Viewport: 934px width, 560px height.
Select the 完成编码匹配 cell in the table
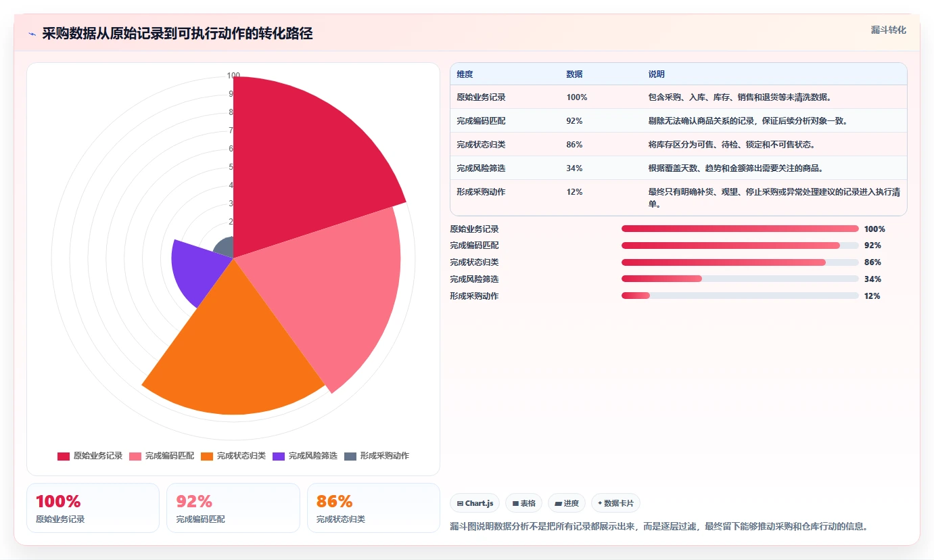481,121
